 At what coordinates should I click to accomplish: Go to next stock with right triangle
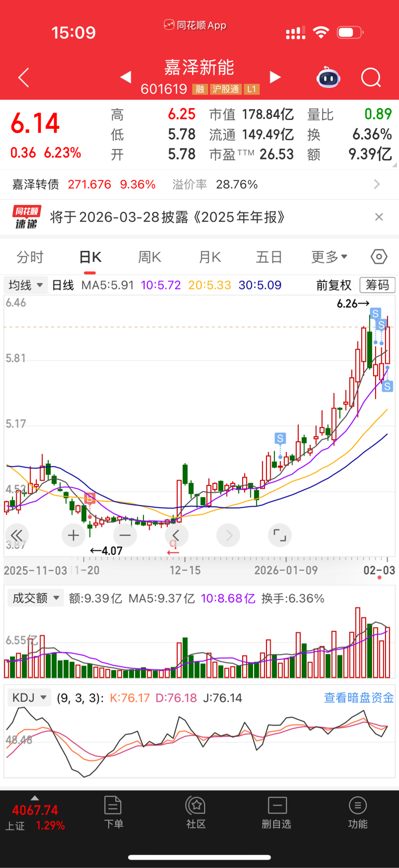[275, 77]
